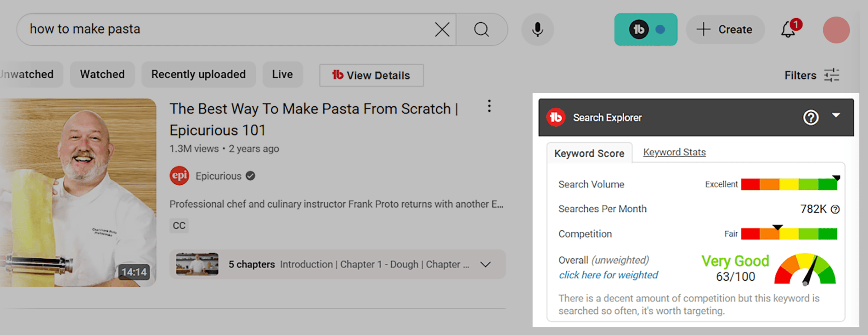Click the CC closed captions badge
This screenshot has width=868, height=335.
click(179, 225)
